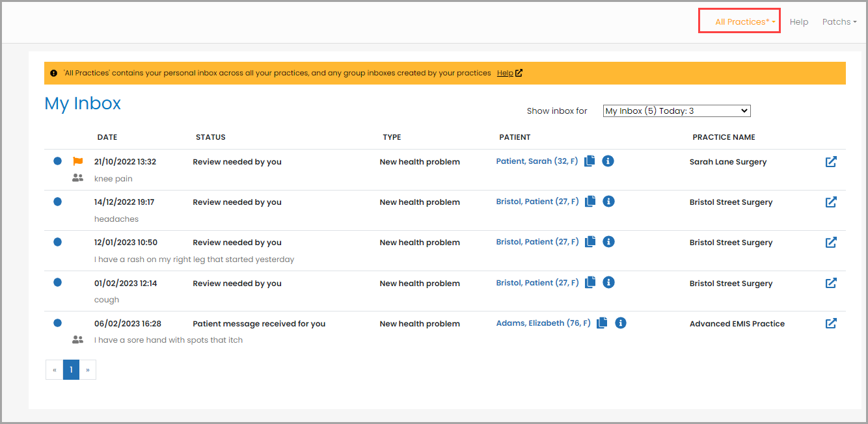Open Advanced EMIS Practice request externally
868x424 pixels.
(x=831, y=323)
